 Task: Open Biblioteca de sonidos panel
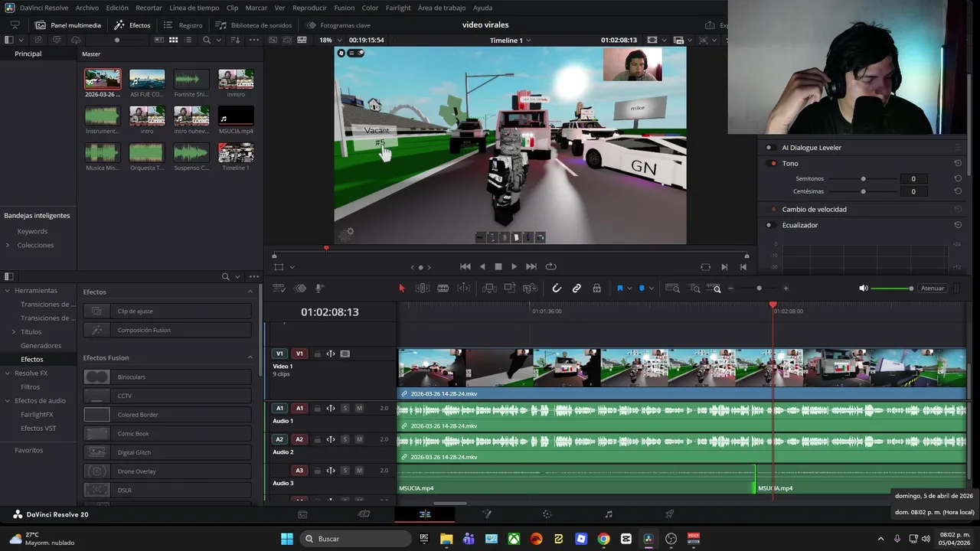[253, 25]
